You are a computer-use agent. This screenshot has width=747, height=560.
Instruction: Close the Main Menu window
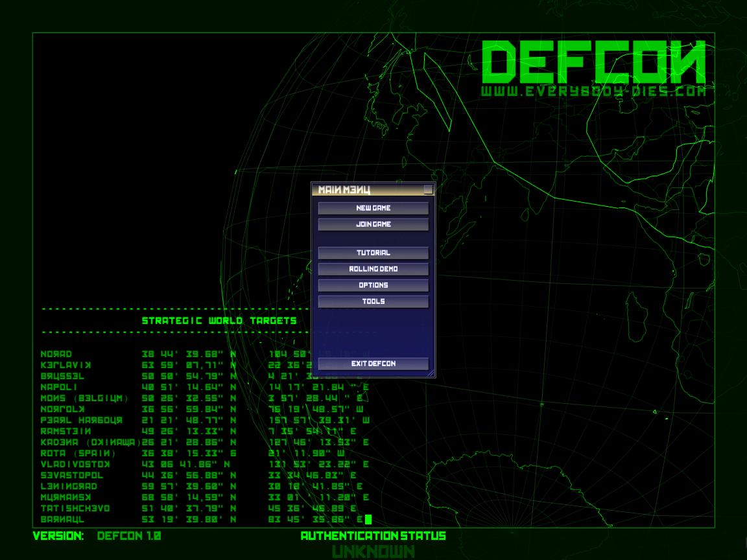coord(428,189)
